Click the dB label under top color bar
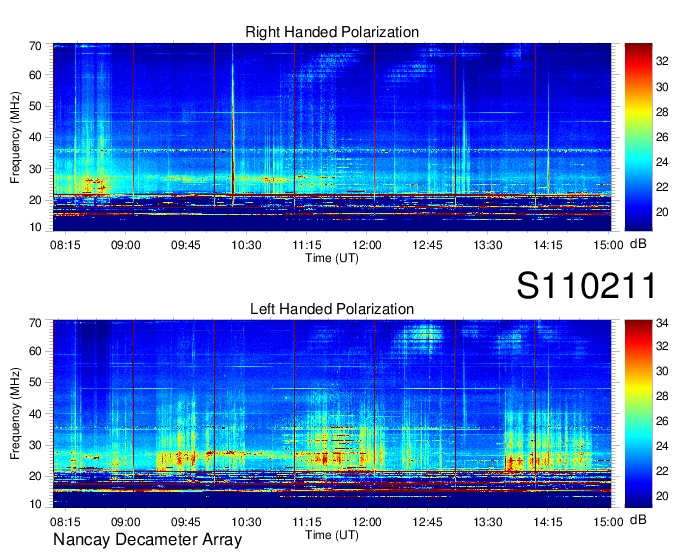Image resolution: width=680 pixels, height=552 pixels. (x=638, y=244)
